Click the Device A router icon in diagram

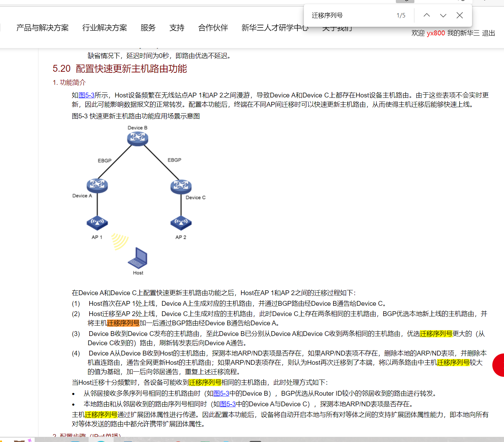pyautogui.click(x=97, y=185)
